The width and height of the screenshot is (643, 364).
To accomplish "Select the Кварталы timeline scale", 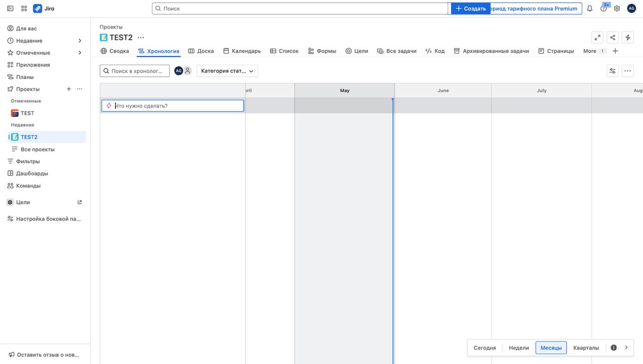I will coord(586,348).
